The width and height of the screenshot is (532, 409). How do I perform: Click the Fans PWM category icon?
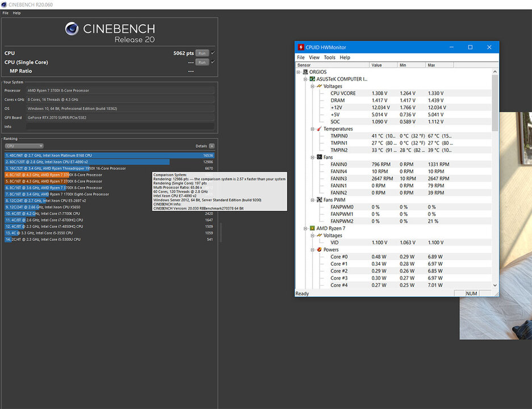(319, 200)
